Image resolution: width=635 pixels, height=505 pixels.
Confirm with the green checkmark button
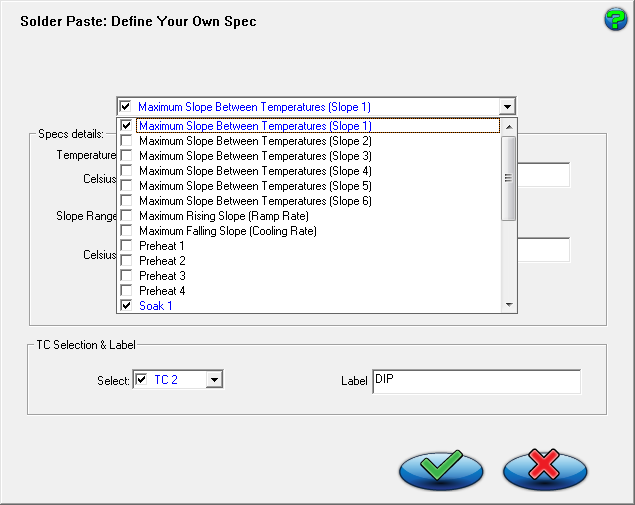coord(440,468)
